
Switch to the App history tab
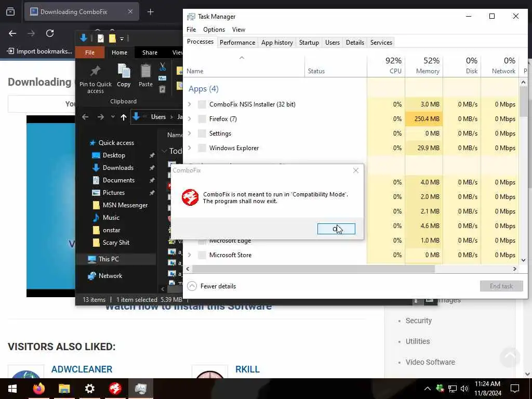click(x=277, y=43)
